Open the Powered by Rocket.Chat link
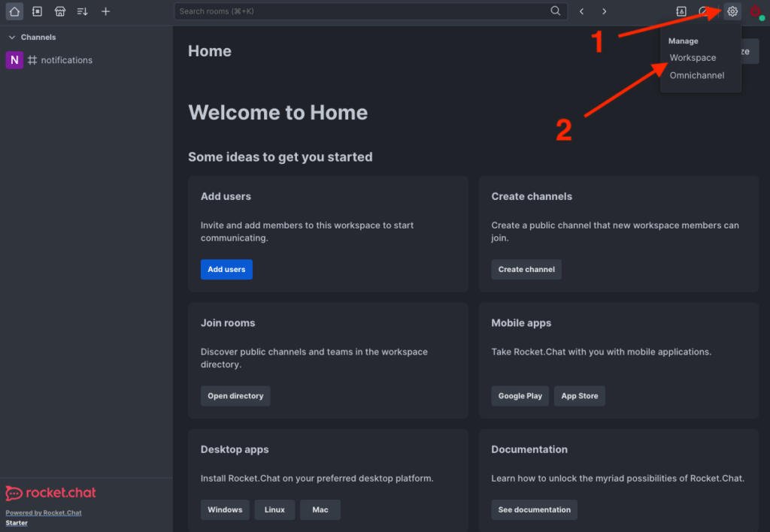The width and height of the screenshot is (770, 532). pos(44,512)
